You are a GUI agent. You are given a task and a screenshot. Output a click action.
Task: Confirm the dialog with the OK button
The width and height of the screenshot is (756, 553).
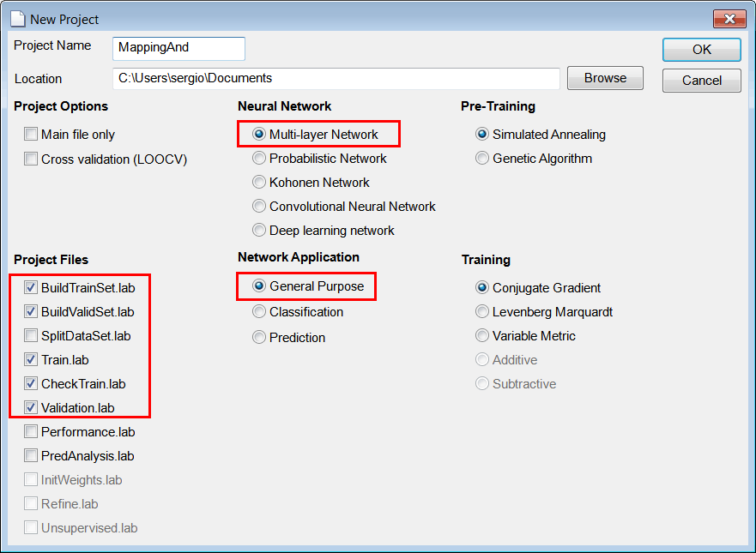tap(702, 50)
